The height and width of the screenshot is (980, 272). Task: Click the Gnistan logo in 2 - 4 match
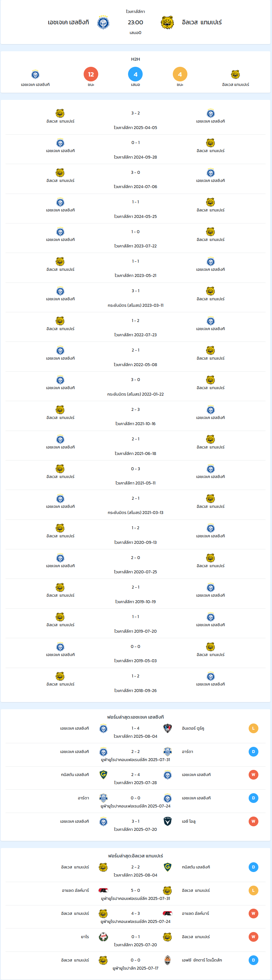(103, 775)
